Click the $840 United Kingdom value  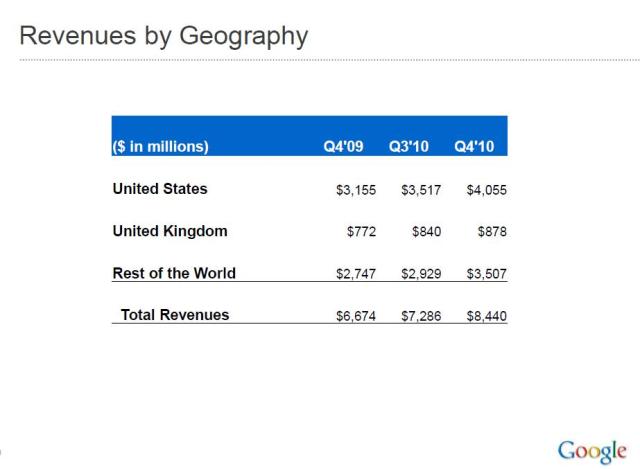426,232
